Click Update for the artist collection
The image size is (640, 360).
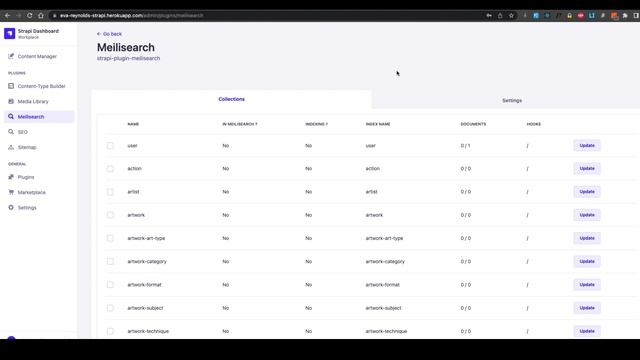click(x=587, y=192)
